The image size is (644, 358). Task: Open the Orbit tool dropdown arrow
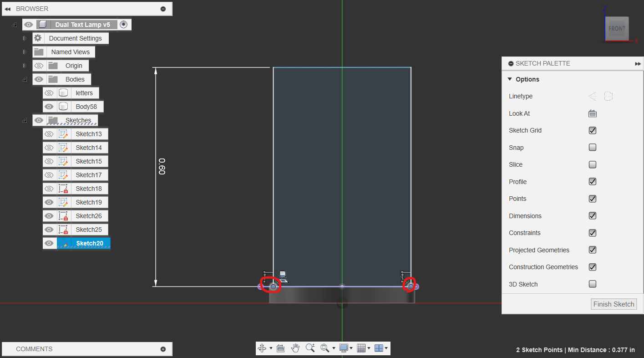pos(271,348)
